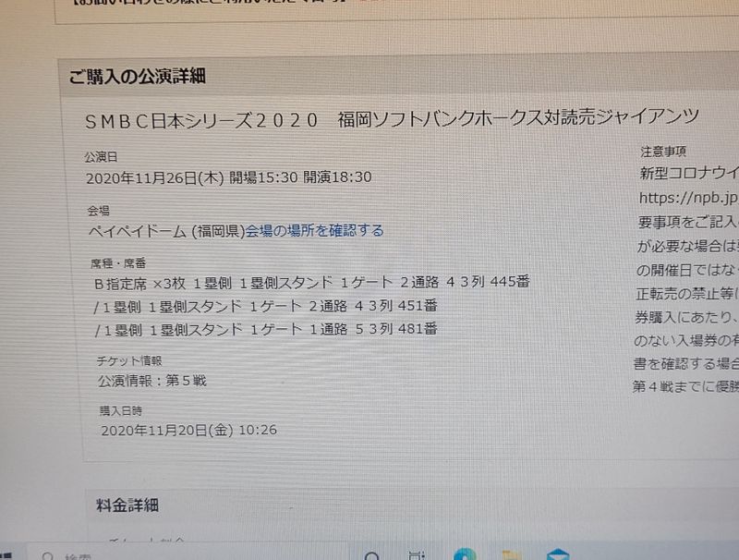Image resolution: width=739 pixels, height=560 pixels.
Task: Focus the Windows taskbar search box
Action: tap(188, 554)
